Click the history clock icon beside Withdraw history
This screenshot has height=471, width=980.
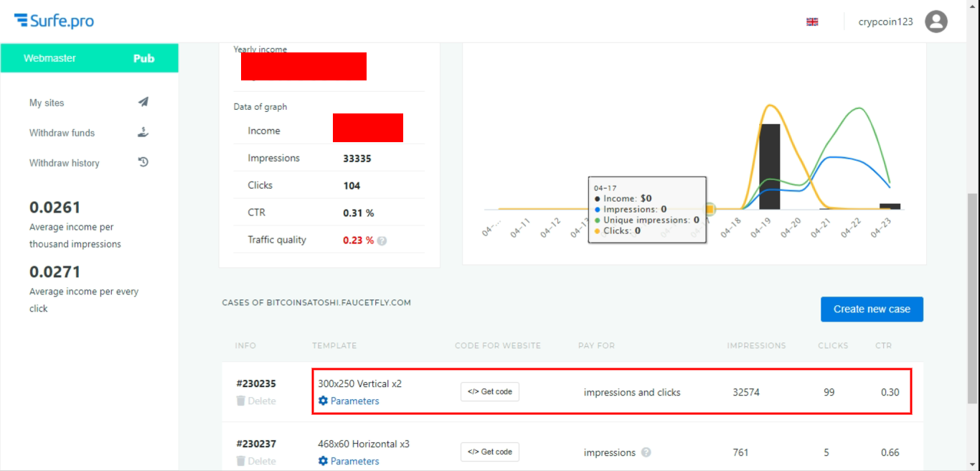click(x=143, y=162)
